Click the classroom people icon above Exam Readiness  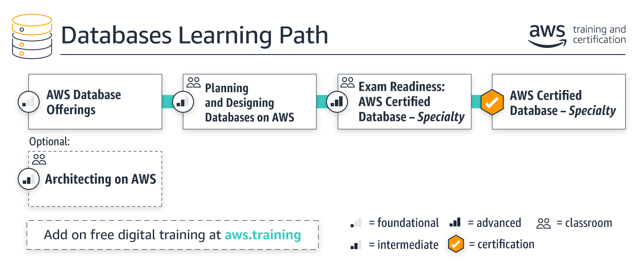pyautogui.click(x=347, y=82)
